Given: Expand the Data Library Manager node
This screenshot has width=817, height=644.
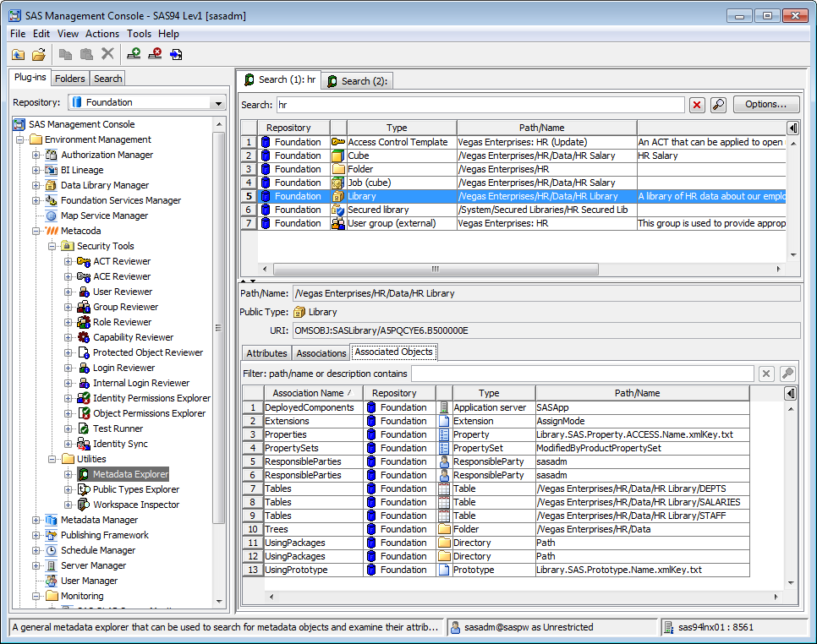Looking at the screenshot, I should point(36,185).
